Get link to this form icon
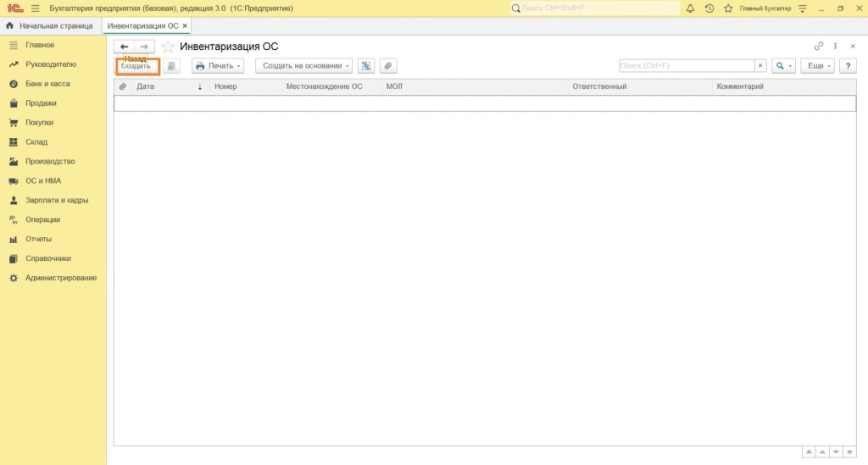The width and height of the screenshot is (868, 465). tap(819, 46)
